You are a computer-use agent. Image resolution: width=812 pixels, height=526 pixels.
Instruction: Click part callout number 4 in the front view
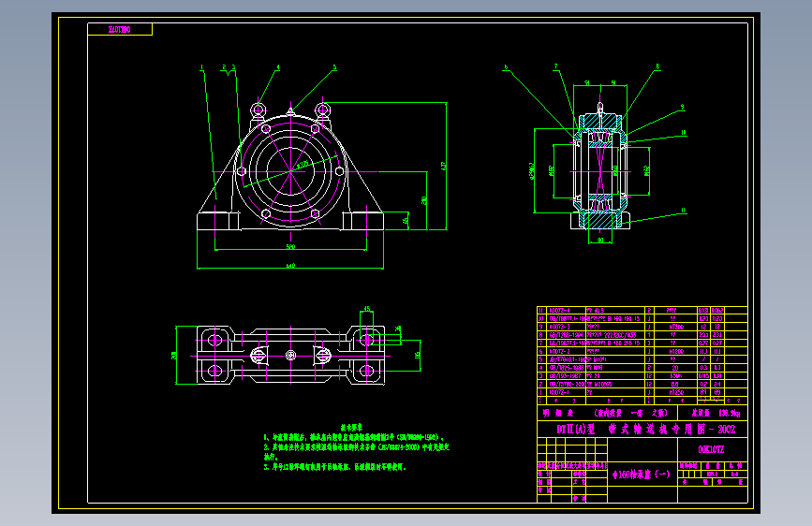[278, 67]
